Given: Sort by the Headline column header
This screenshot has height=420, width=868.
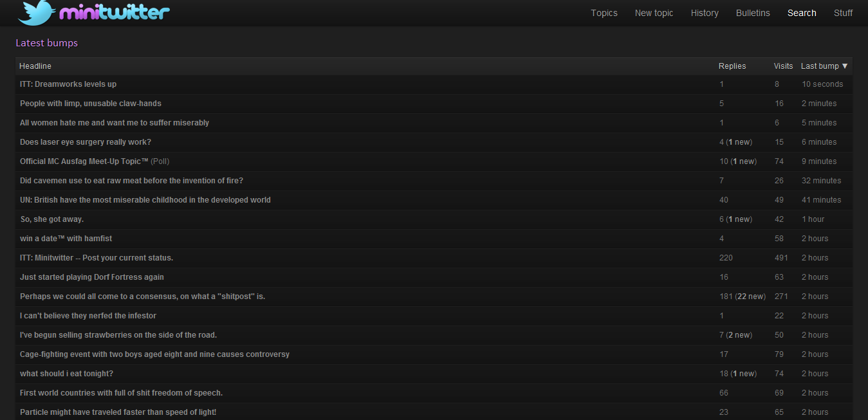Looking at the screenshot, I should click(35, 66).
